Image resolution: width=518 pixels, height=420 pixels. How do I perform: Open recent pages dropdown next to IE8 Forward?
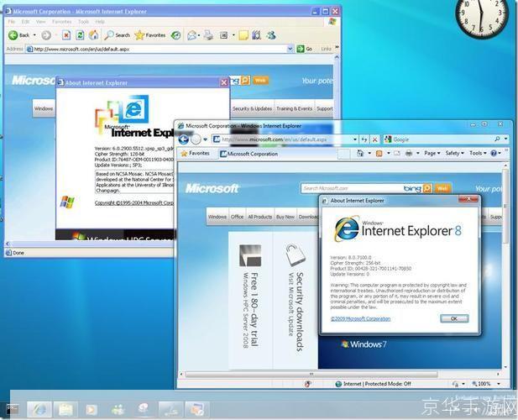(x=205, y=139)
